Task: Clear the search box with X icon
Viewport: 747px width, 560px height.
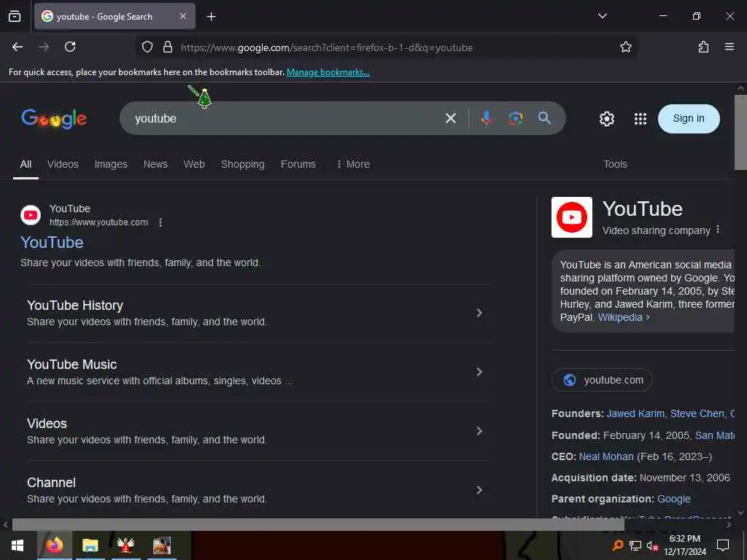Action: (x=450, y=118)
